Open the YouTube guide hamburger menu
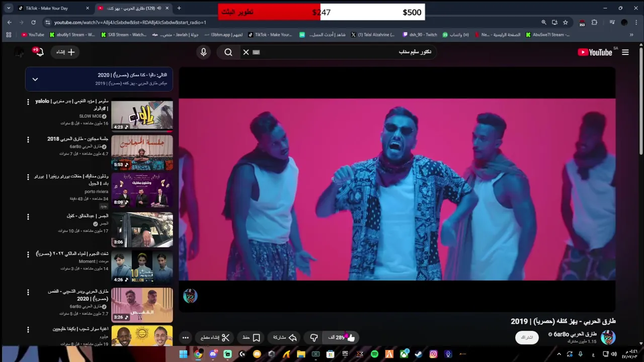The image size is (644, 362). coord(625,52)
